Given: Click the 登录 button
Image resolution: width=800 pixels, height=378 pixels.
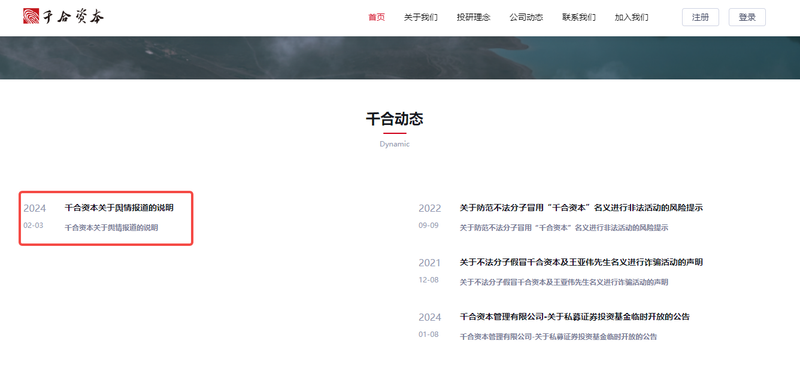Looking at the screenshot, I should click(747, 17).
